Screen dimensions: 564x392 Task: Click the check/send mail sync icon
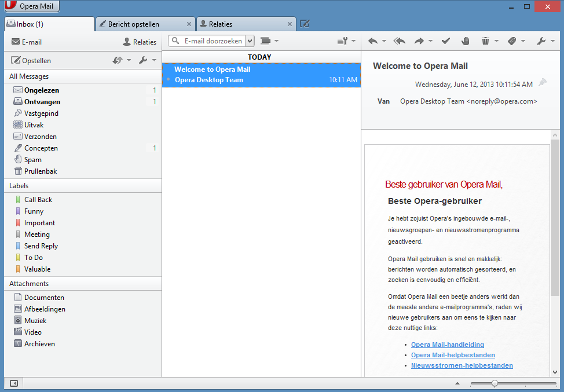point(118,60)
